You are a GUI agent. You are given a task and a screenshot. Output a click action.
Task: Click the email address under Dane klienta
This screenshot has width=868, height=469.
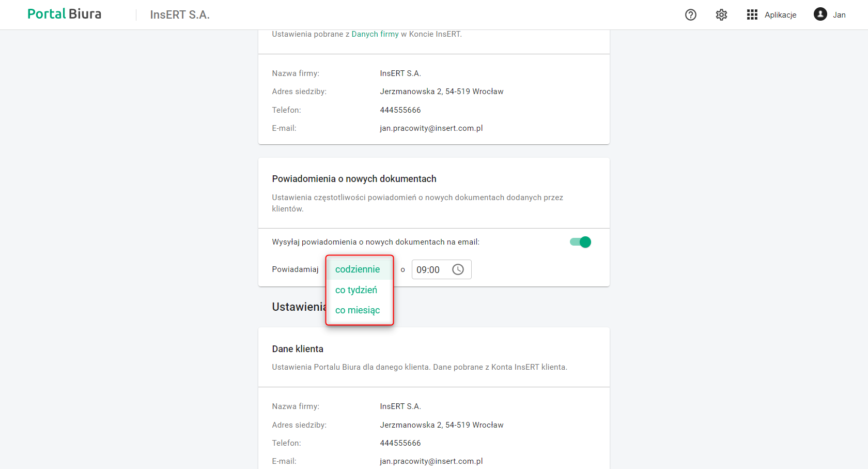431,461
